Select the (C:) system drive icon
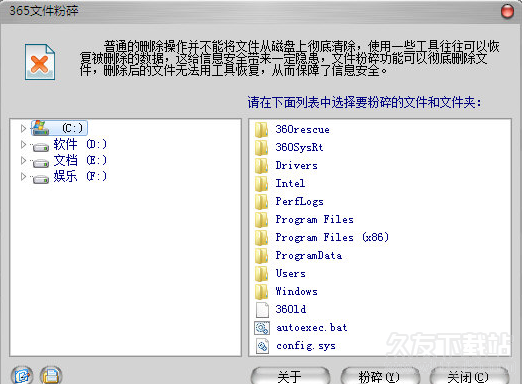The height and width of the screenshot is (384, 522). (x=40, y=128)
